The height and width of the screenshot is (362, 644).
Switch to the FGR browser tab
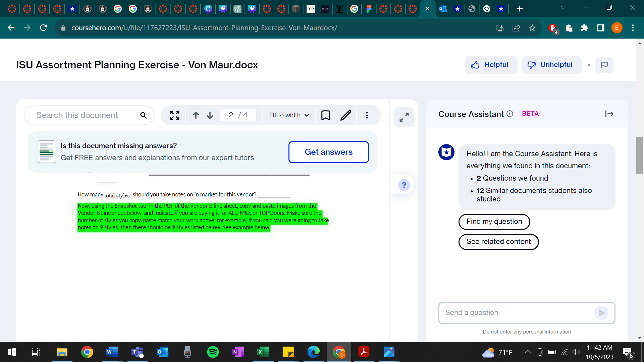[311, 9]
